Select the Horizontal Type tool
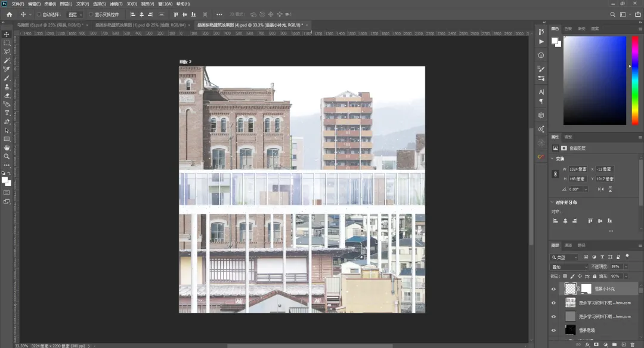The width and height of the screenshot is (644, 348). [7, 113]
